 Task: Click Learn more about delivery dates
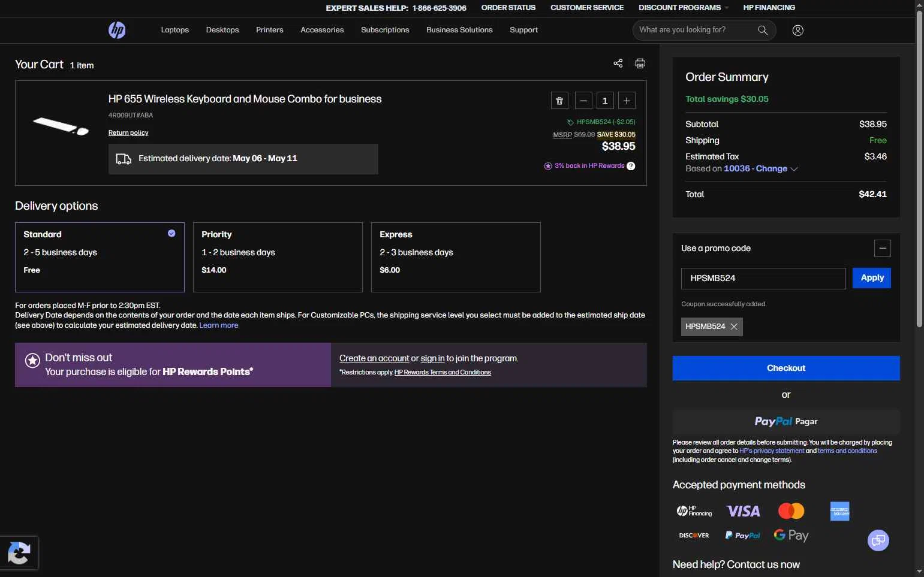(x=219, y=325)
